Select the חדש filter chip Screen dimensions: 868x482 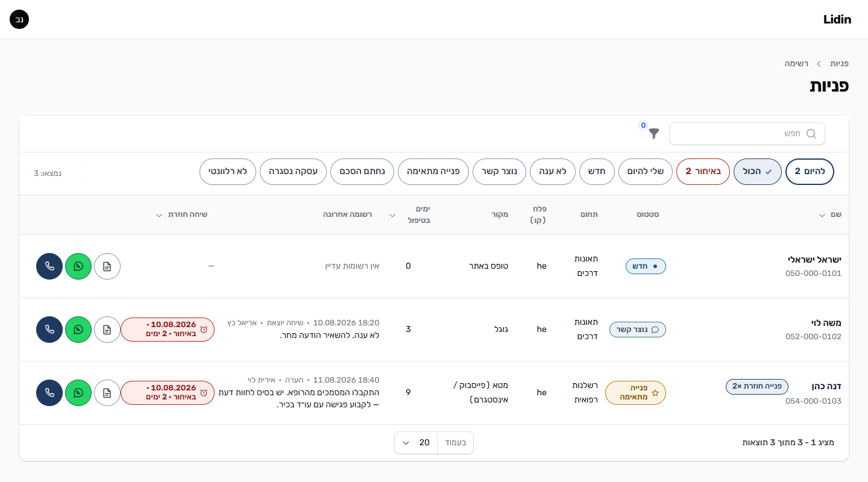click(597, 172)
